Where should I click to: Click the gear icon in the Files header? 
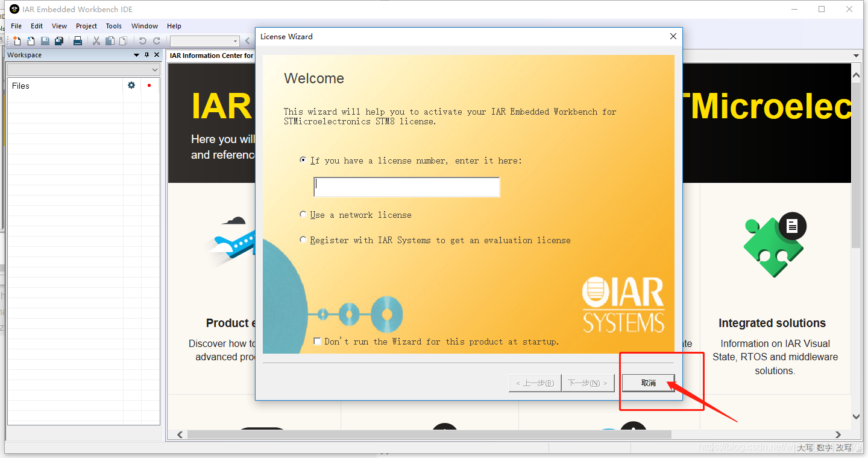(x=131, y=85)
